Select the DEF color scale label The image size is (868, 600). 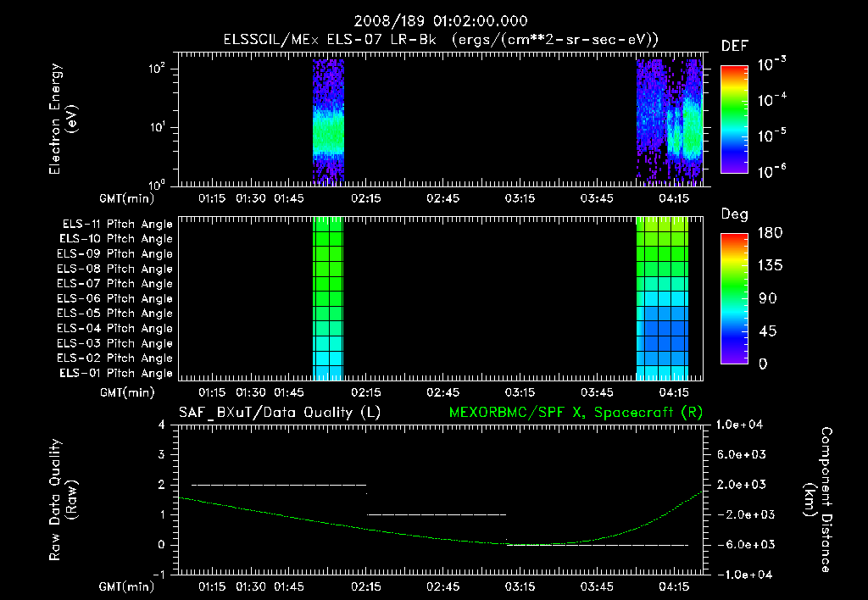(735, 47)
